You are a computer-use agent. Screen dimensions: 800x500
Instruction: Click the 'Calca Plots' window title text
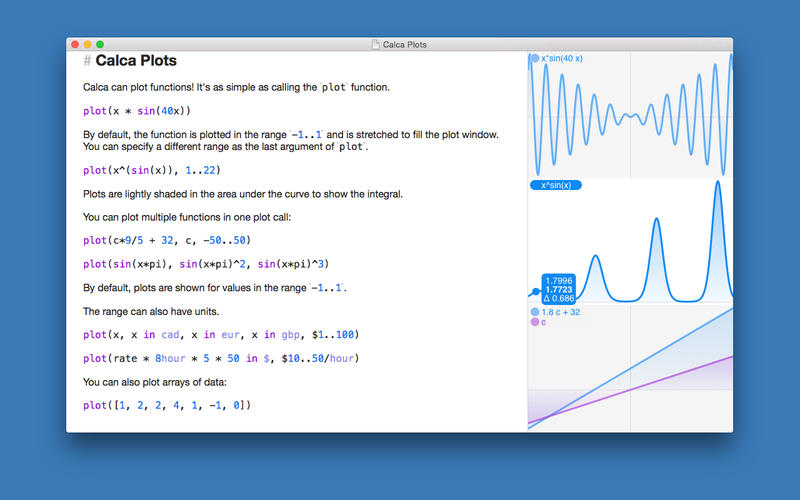tap(405, 44)
